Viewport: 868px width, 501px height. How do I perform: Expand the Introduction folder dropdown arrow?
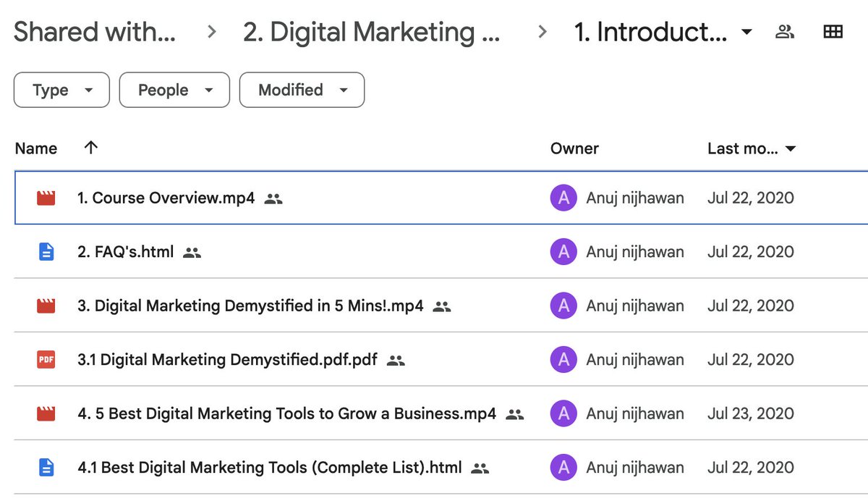point(747,33)
